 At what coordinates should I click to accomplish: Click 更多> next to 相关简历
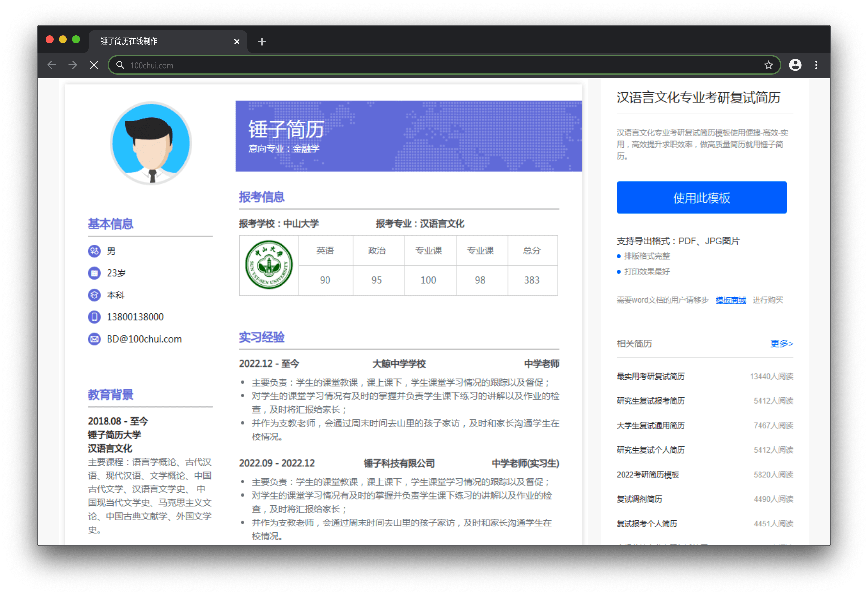(781, 343)
